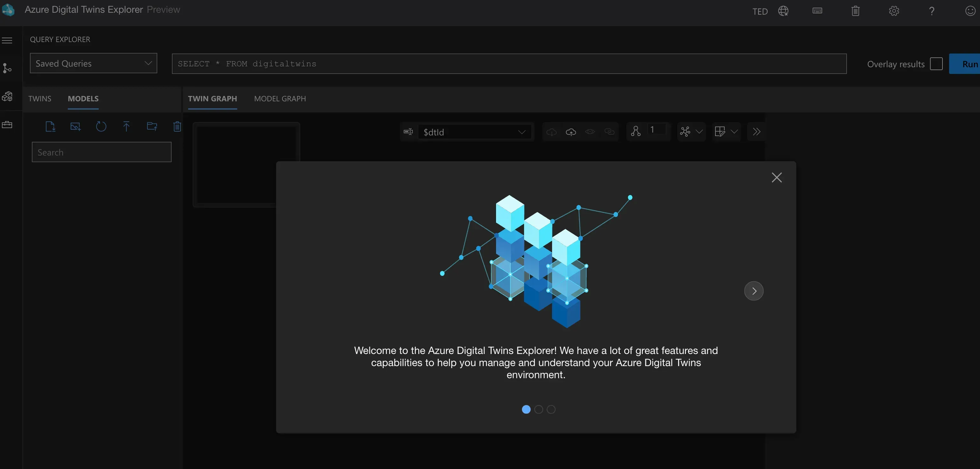Go to next welcome slide arrow
Viewport: 980px width, 469px height.
754,291
